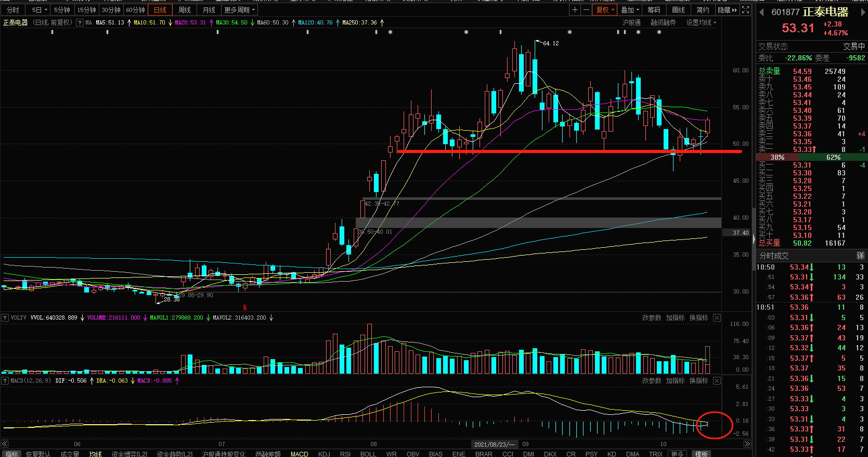Switch to 月线 monthly chart
Screen dimensions: 868x457
click(209, 10)
